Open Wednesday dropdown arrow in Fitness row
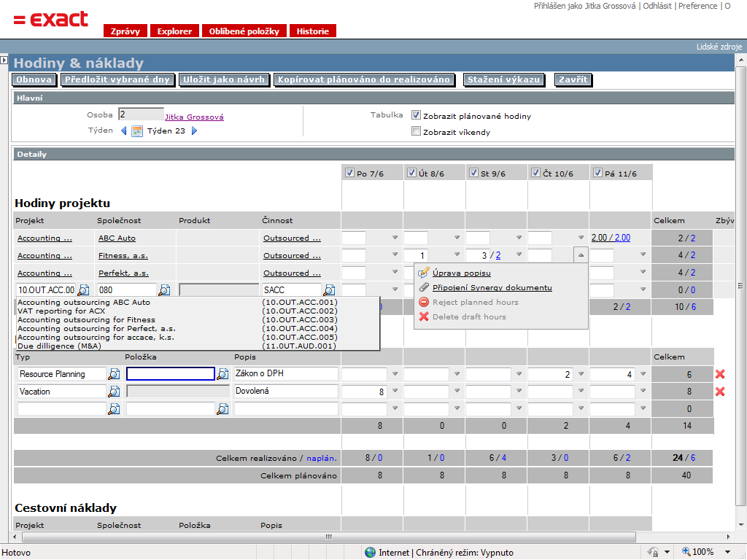The image size is (747, 560). point(519,254)
